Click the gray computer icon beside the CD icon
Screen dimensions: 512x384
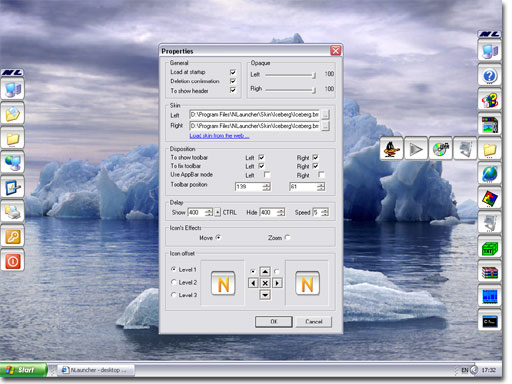point(465,149)
